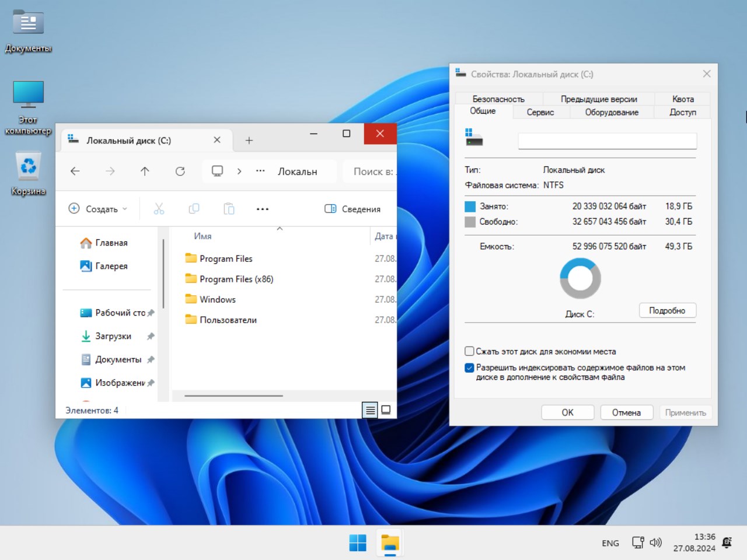This screenshot has height=560, width=747.
Task: Open the Сведения details pane
Action: (x=352, y=208)
